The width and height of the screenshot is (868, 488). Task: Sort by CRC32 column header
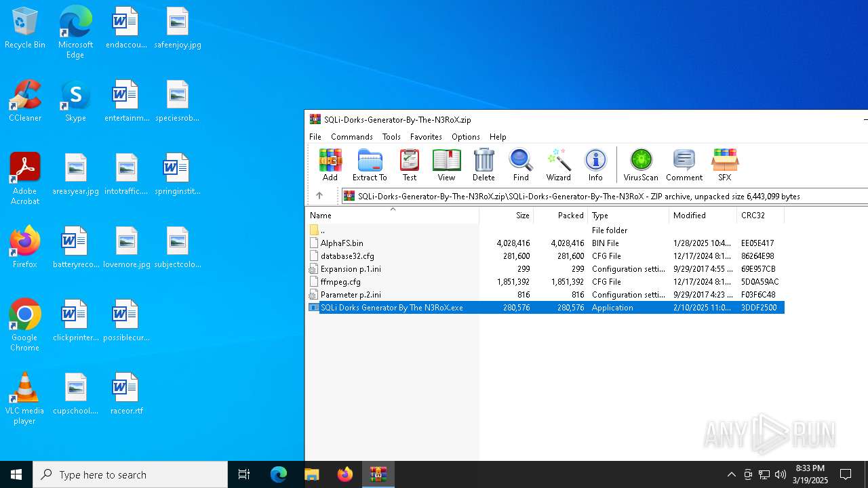coord(761,216)
